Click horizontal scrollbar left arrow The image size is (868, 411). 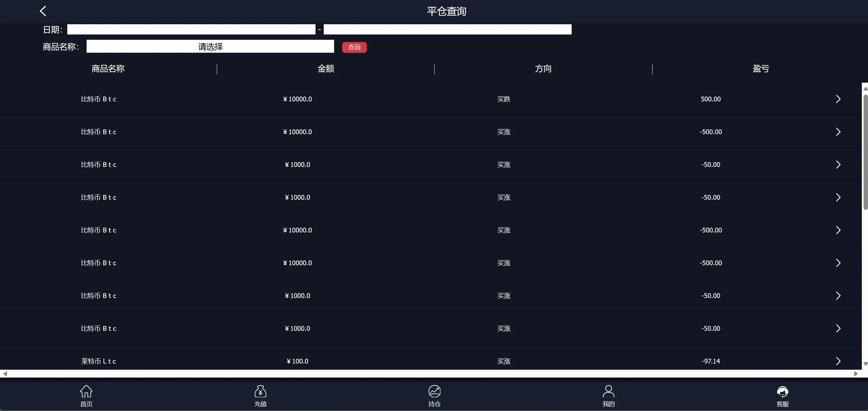[x=5, y=374]
